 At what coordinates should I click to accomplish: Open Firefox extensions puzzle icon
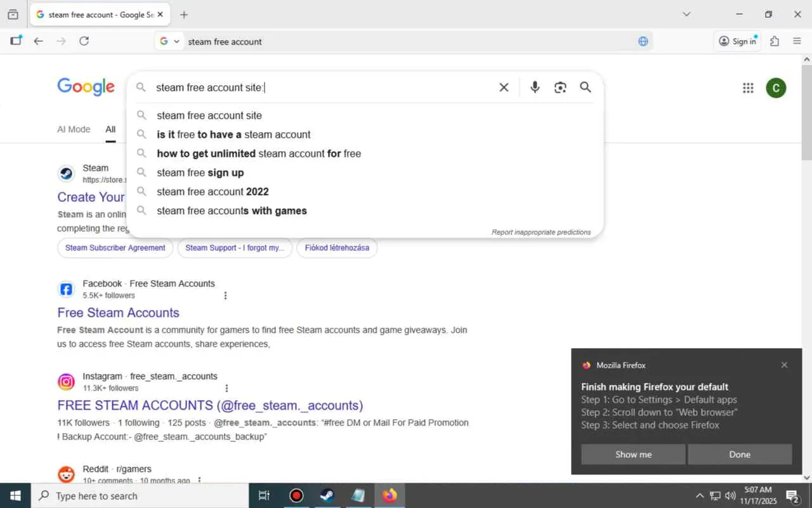tap(775, 41)
